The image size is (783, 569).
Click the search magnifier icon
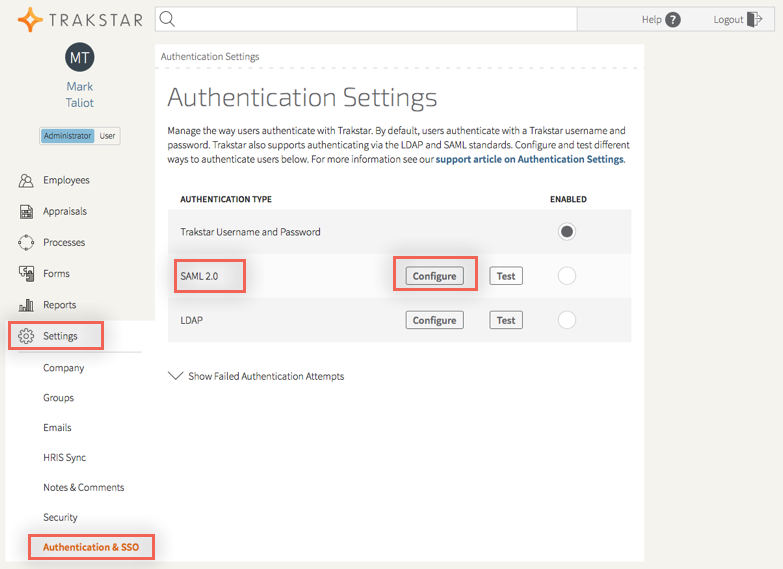[x=168, y=19]
